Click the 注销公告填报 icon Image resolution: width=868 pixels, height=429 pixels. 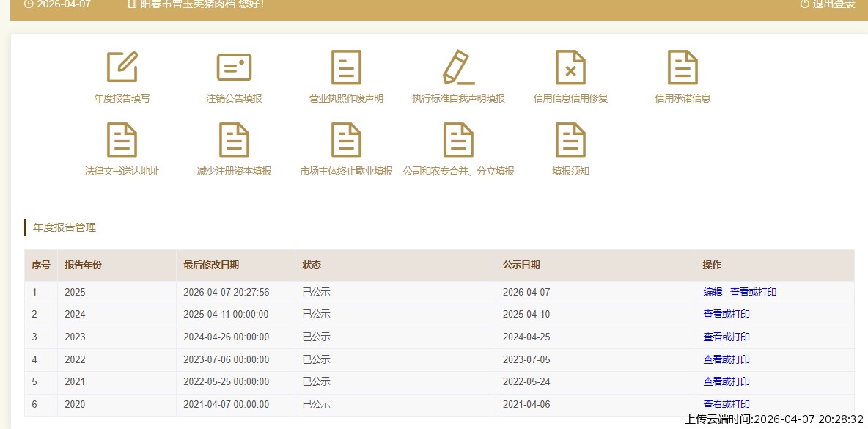pyautogui.click(x=234, y=68)
